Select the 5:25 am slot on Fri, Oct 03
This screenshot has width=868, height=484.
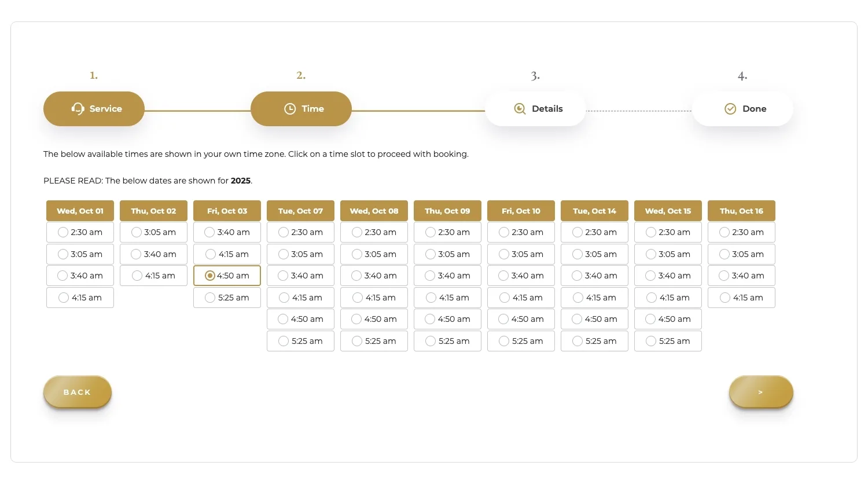pyautogui.click(x=227, y=298)
